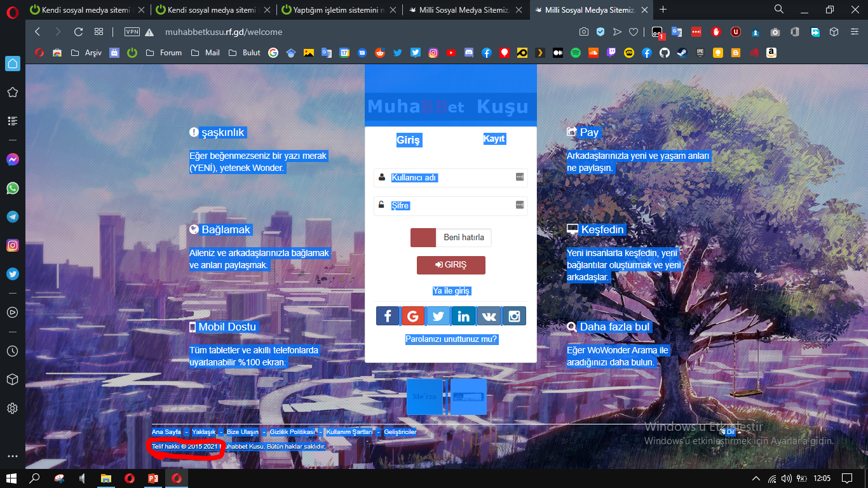The image size is (868, 488).
Task: Open the Spotify bookmark
Action: click(576, 53)
